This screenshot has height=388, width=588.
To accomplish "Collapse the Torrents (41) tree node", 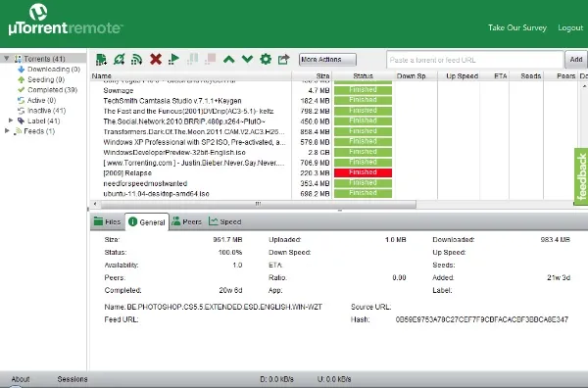I will point(7,58).
